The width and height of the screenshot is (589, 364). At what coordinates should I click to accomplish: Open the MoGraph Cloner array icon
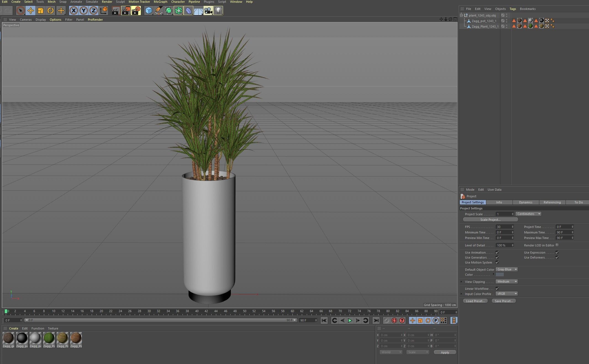(x=178, y=11)
